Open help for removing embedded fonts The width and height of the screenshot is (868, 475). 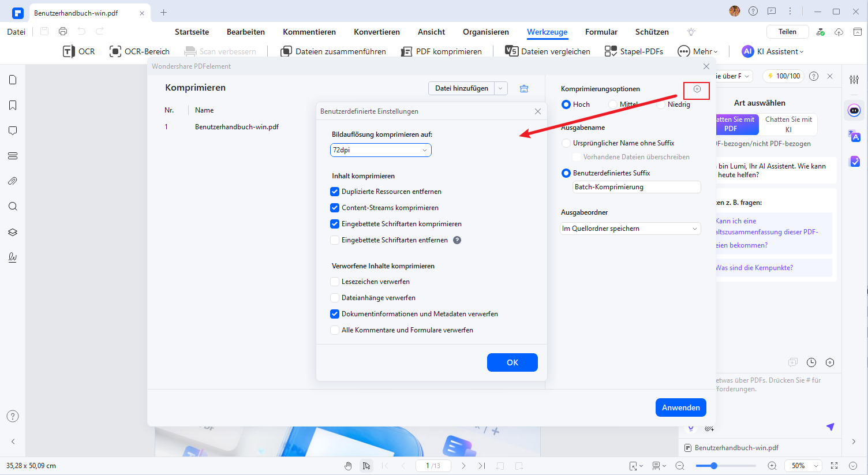[457, 240]
